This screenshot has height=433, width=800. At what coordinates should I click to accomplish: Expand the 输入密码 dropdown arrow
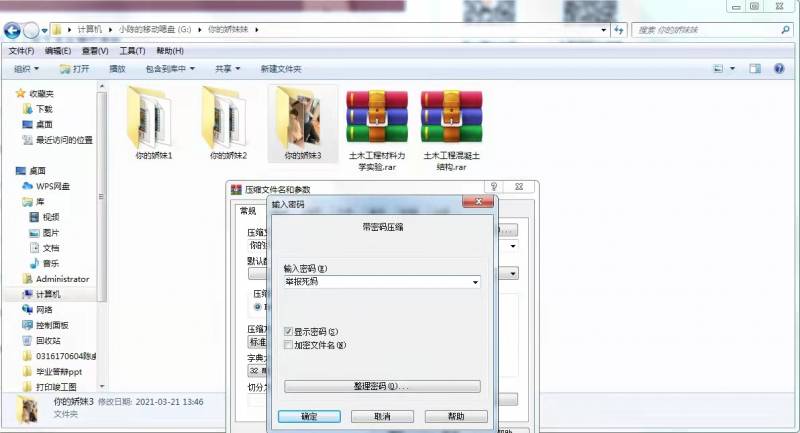[475, 283]
